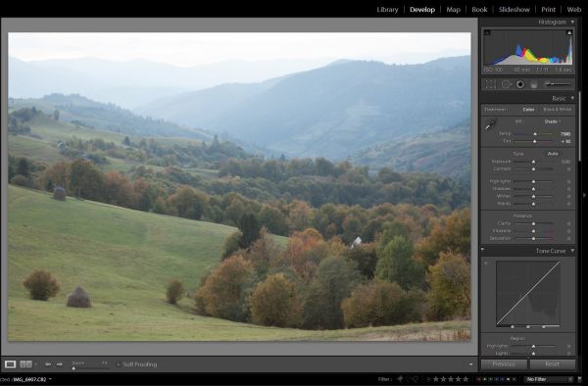The image size is (588, 386).
Task: Switch to Loupe view mode
Action: point(10,364)
